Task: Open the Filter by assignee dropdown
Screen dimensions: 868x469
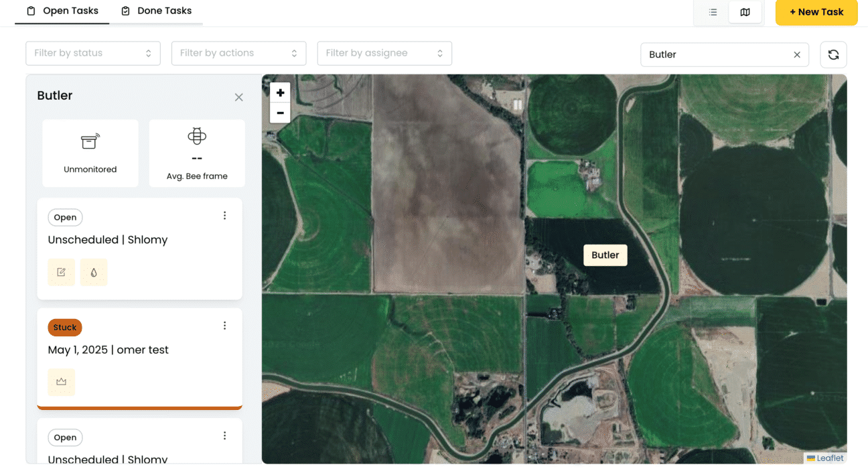Action: (384, 54)
